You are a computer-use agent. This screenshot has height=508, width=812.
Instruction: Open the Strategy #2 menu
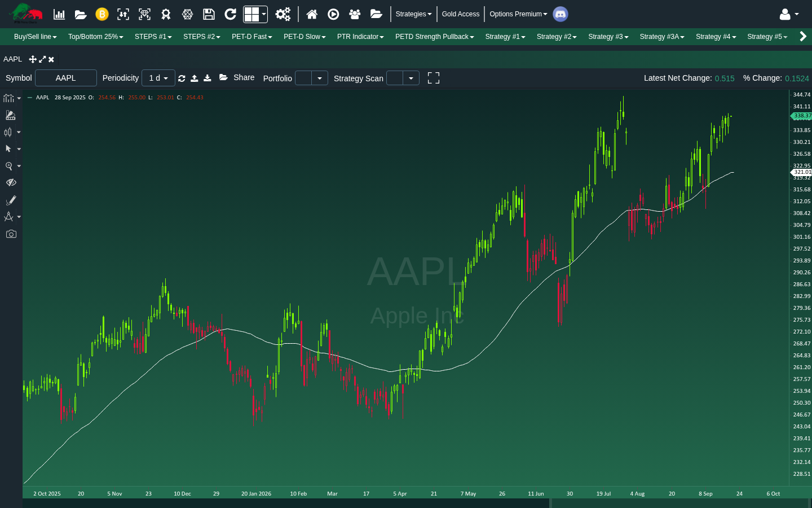click(x=557, y=37)
